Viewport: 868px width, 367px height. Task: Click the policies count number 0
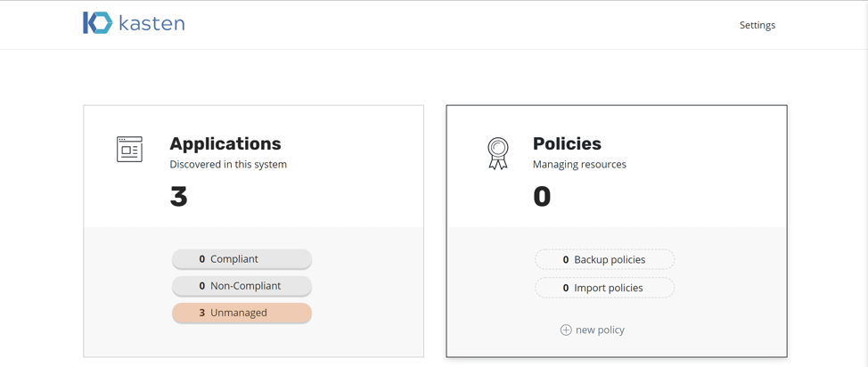pos(542,197)
